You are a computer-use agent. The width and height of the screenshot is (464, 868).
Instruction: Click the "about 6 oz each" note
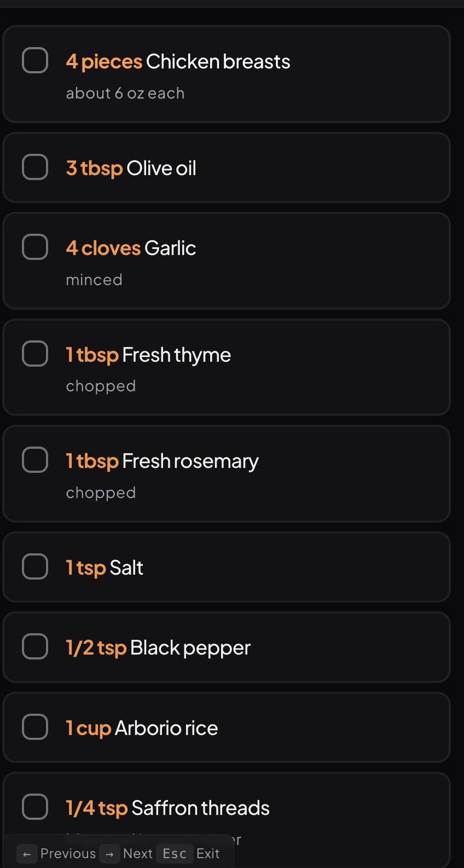125,94
